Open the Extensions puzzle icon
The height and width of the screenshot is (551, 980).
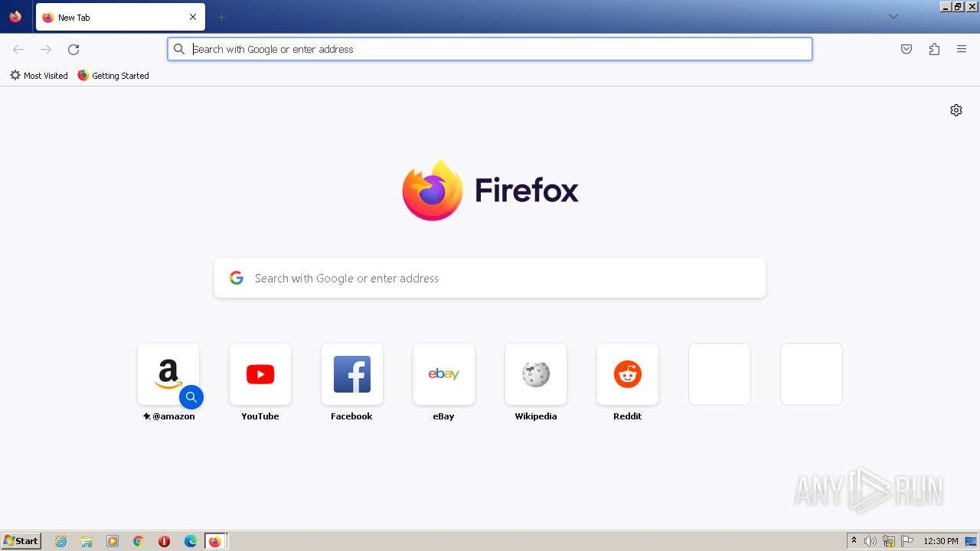[934, 49]
